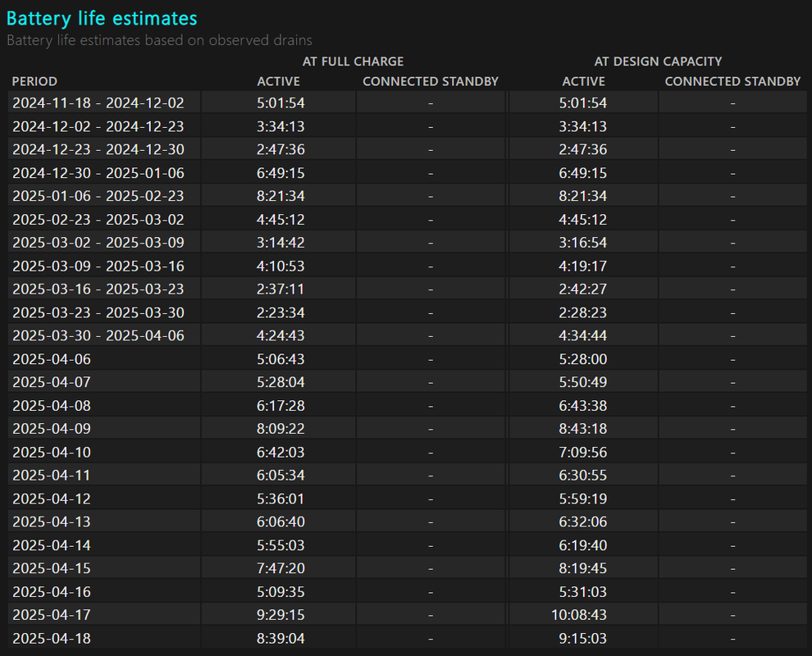
Task: Select full charge value 5:06:43
Action: (x=281, y=359)
